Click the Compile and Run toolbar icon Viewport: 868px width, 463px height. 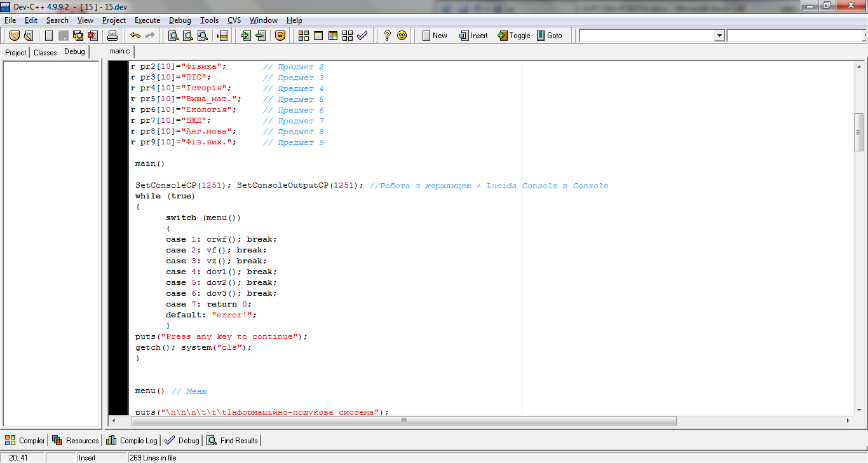332,36
